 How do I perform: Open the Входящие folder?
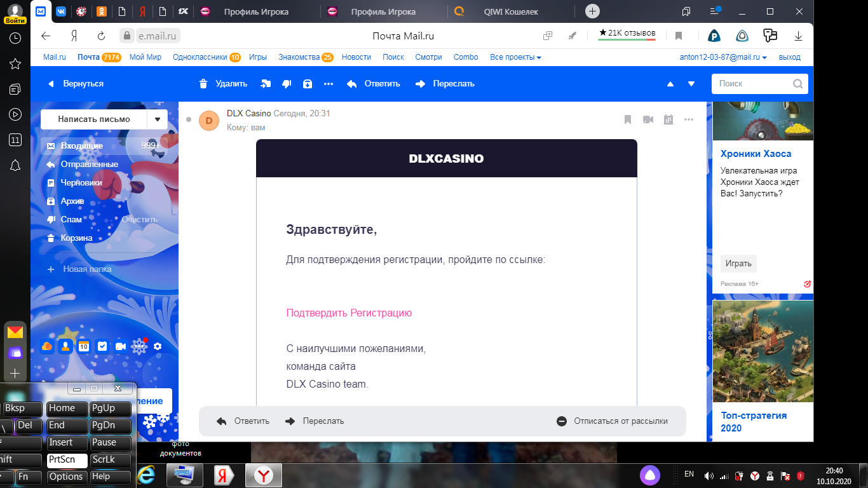click(104, 146)
